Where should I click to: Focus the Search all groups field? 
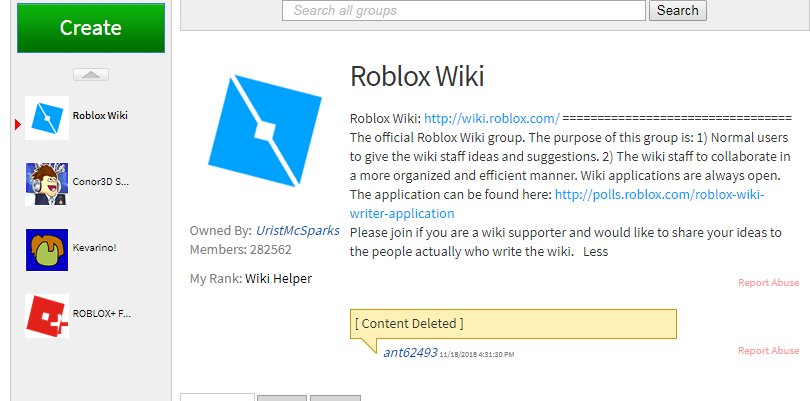[464, 10]
